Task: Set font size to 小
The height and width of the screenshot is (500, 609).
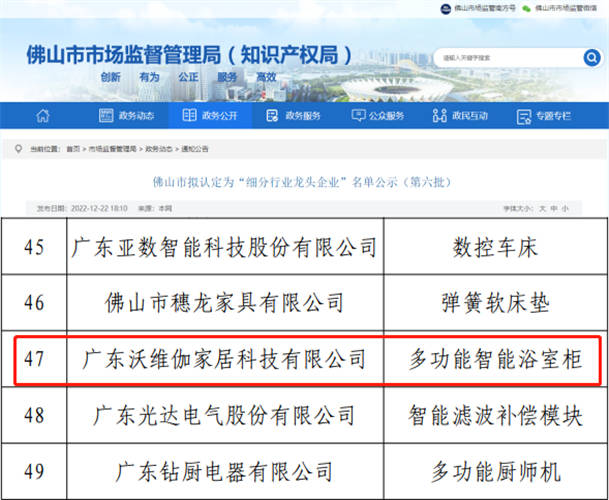Action: [x=565, y=209]
